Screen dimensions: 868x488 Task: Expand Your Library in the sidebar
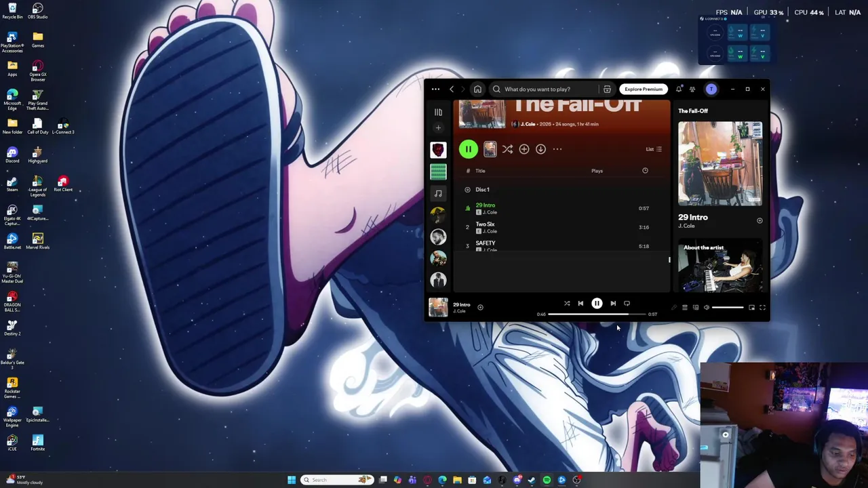click(x=438, y=113)
